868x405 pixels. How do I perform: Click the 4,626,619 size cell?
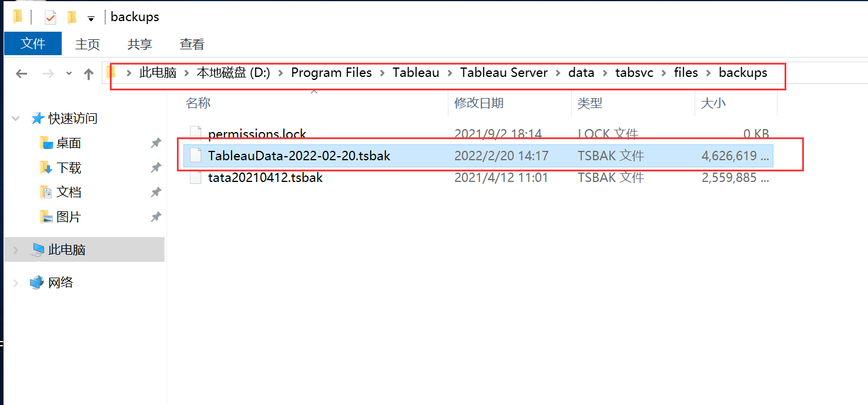click(735, 156)
